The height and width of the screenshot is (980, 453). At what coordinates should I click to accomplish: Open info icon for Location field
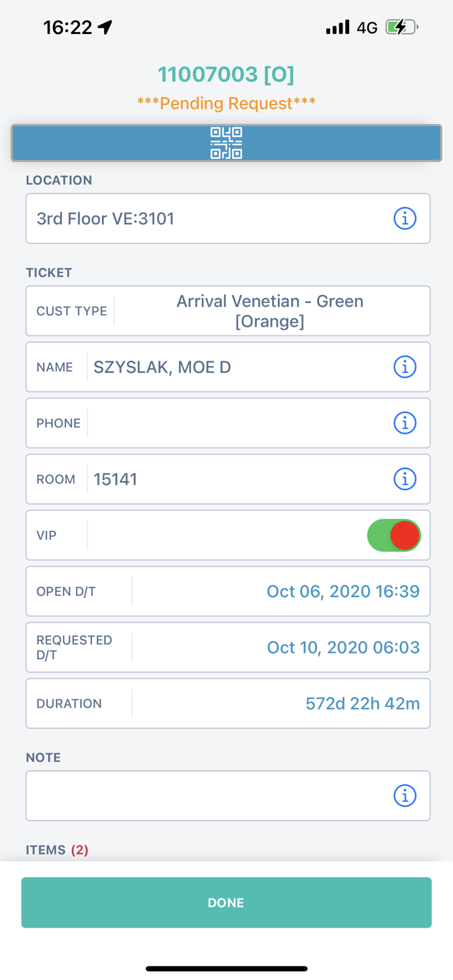(x=405, y=218)
